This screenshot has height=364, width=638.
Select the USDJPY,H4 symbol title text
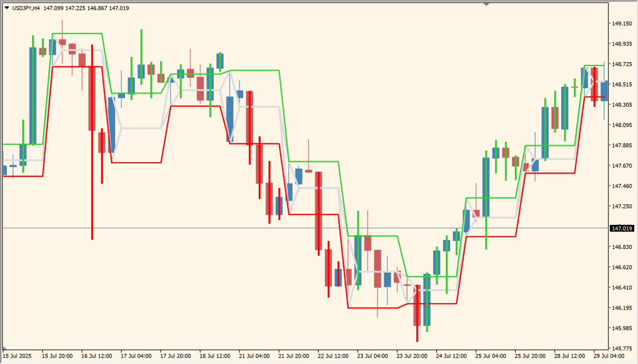coord(25,8)
